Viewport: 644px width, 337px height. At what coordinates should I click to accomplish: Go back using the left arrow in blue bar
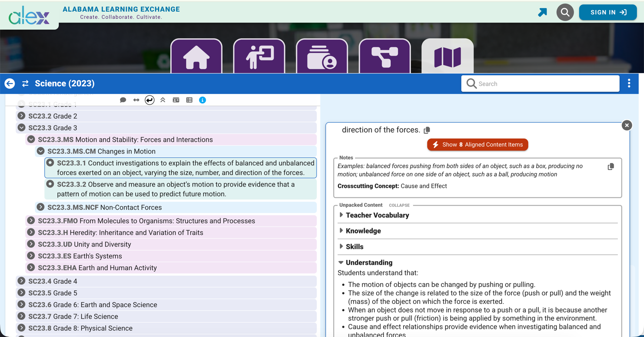tap(10, 83)
